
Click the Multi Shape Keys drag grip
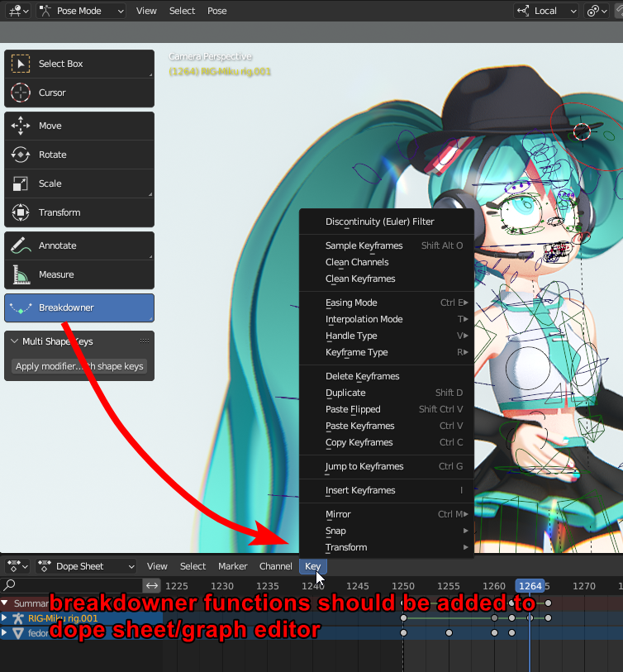(145, 341)
